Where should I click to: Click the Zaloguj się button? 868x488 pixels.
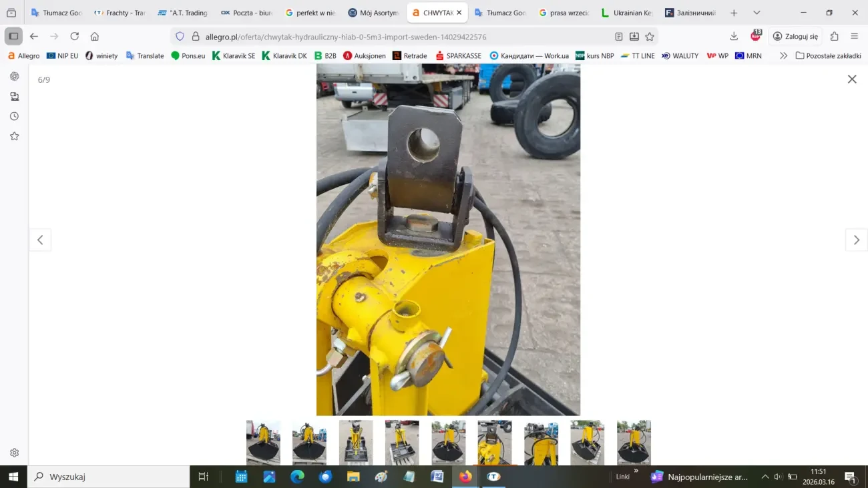point(795,36)
